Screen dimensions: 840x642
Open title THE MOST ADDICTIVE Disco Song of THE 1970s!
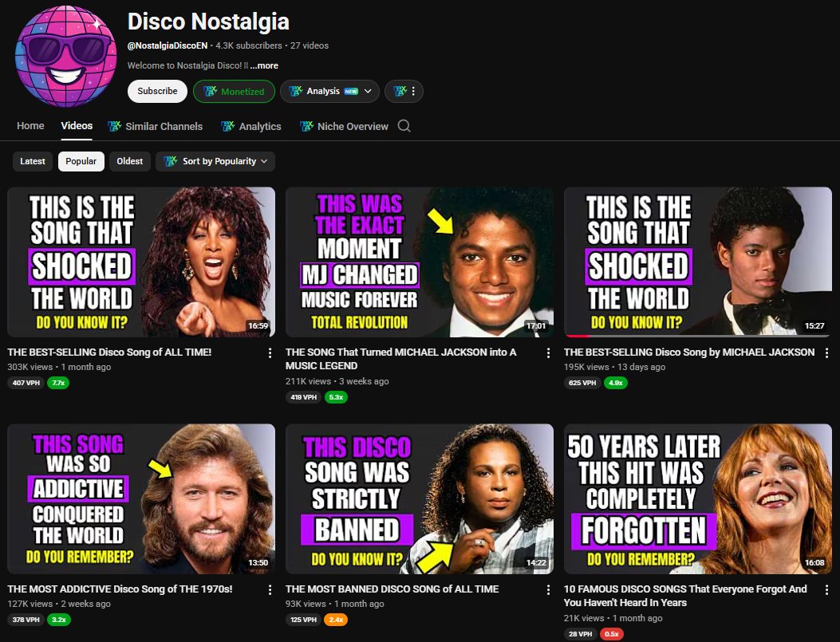[120, 589]
